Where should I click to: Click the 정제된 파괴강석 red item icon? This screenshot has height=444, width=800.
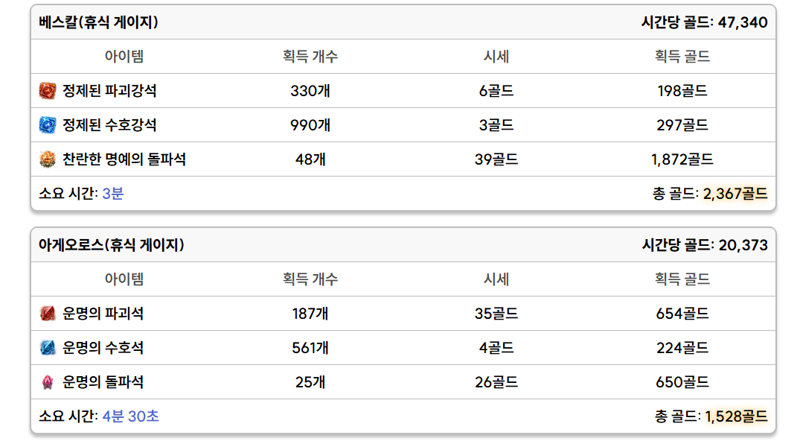click(47, 91)
